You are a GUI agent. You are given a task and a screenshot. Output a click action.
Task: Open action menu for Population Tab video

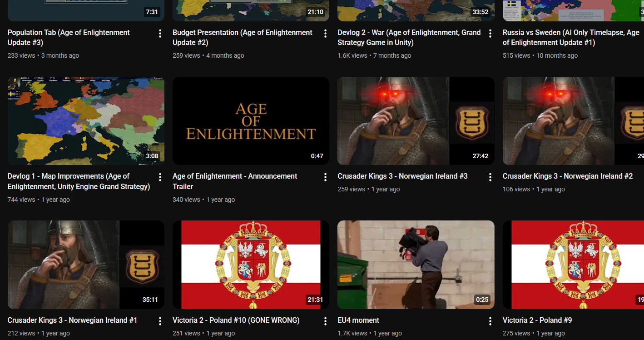tap(160, 34)
